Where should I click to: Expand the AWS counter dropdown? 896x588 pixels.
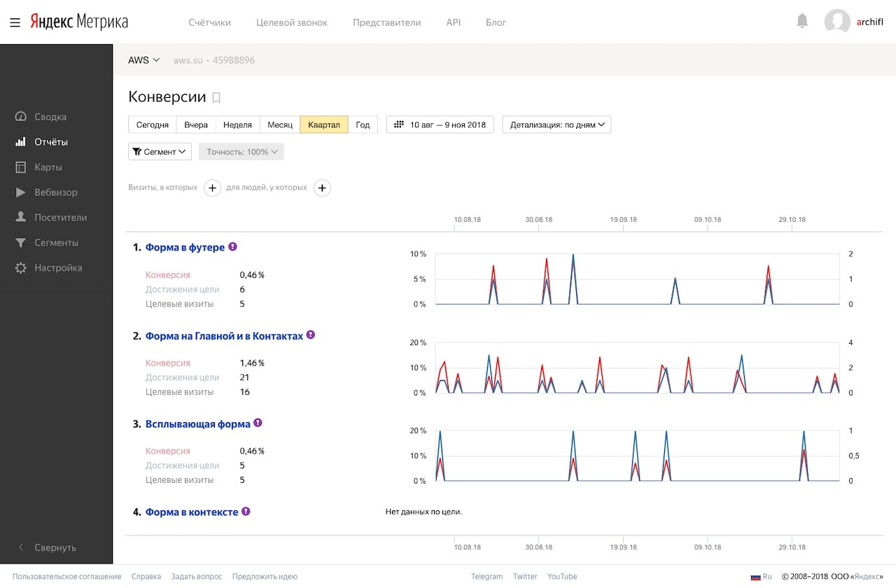tap(144, 60)
